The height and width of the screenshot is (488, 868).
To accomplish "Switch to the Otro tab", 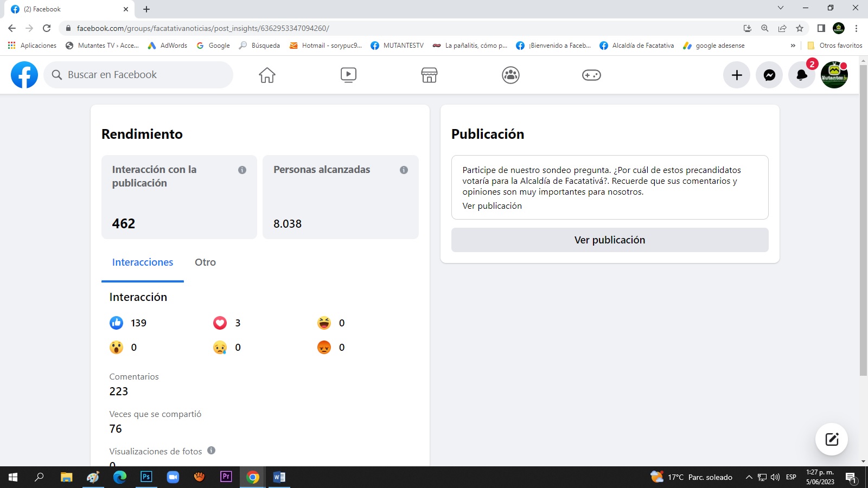I will point(205,262).
